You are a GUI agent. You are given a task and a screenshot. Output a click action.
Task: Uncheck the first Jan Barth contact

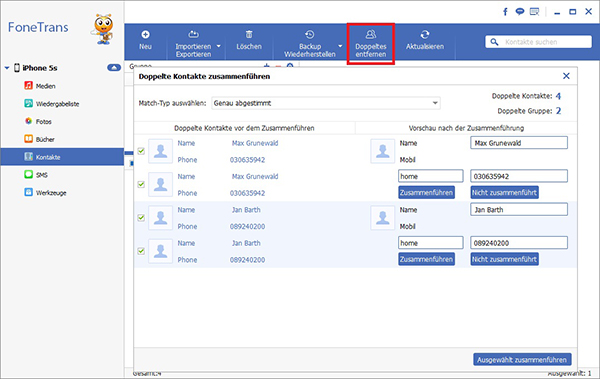(x=141, y=217)
